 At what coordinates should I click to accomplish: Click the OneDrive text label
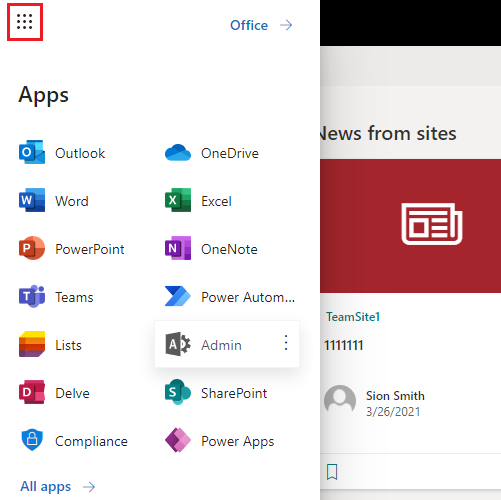click(230, 153)
